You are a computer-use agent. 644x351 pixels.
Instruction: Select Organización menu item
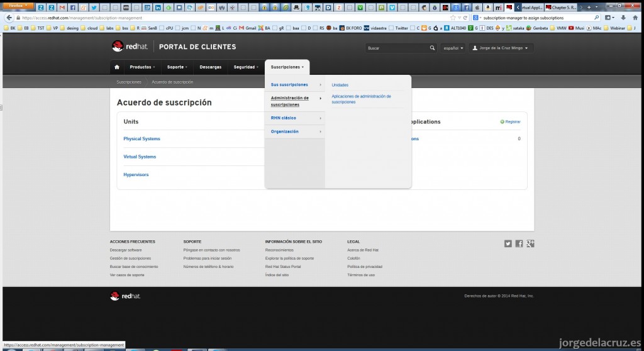295,131
